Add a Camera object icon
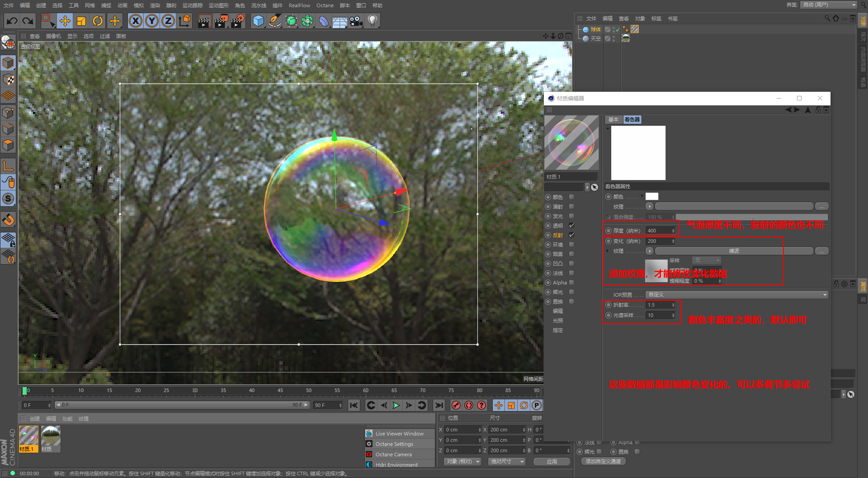 [356, 21]
